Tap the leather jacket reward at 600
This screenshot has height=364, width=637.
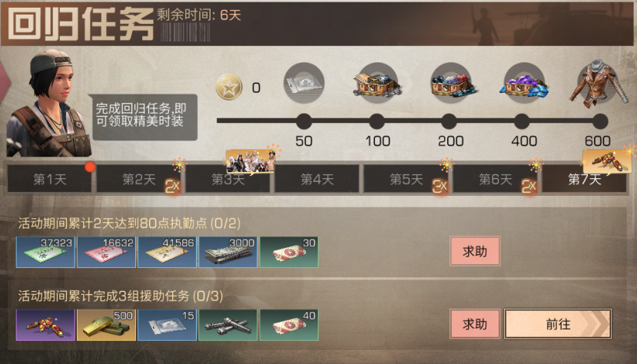pos(599,84)
